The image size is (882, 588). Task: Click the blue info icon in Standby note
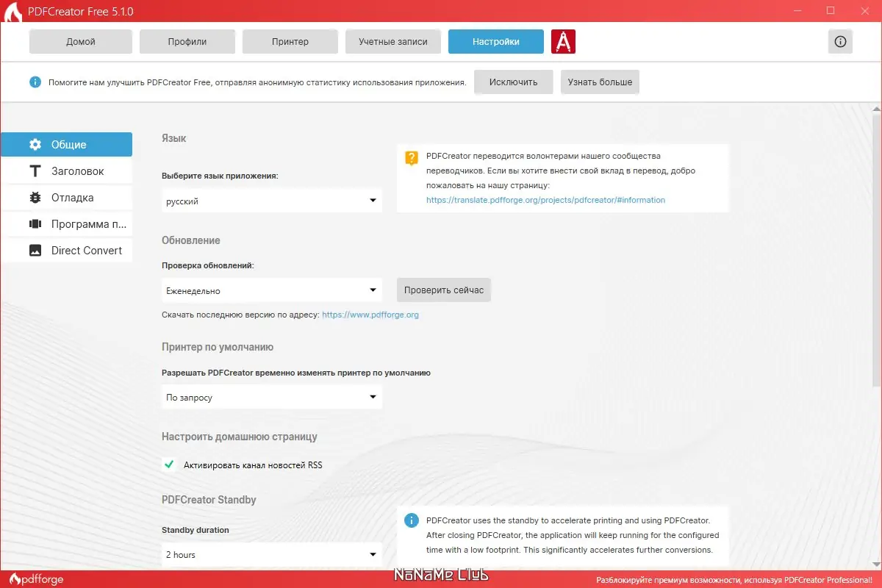412,520
